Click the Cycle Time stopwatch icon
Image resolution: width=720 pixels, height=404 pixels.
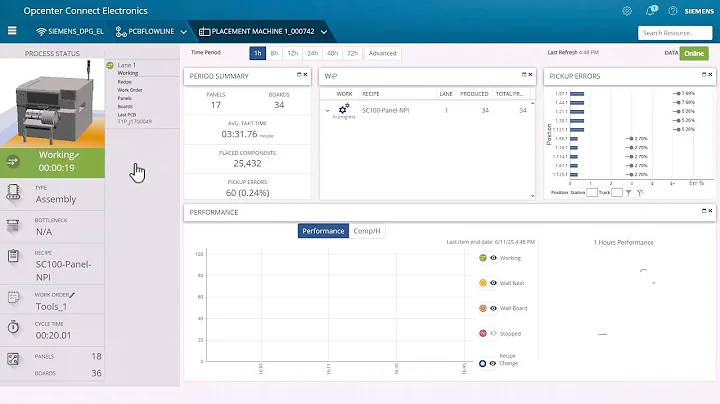pos(13,327)
